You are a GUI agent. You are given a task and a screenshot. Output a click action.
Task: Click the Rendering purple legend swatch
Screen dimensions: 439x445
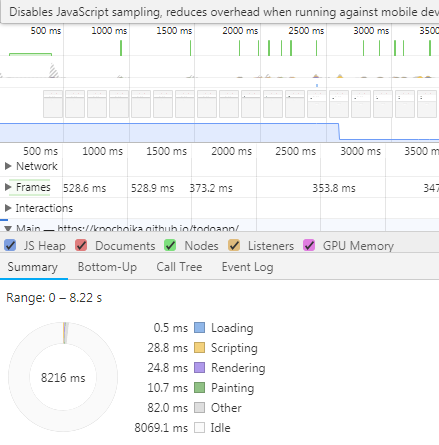coord(199,368)
